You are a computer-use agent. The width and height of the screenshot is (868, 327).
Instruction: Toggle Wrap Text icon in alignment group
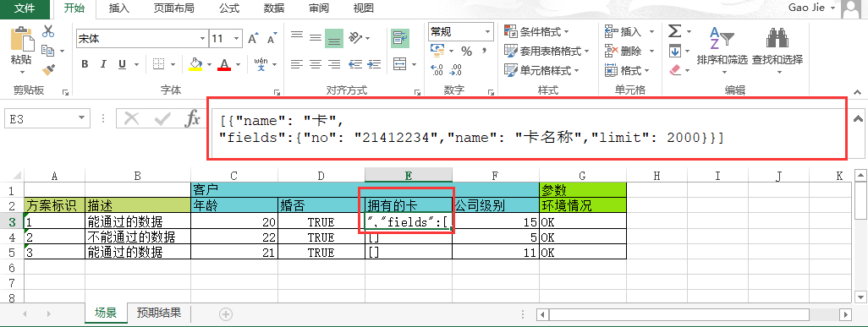399,38
